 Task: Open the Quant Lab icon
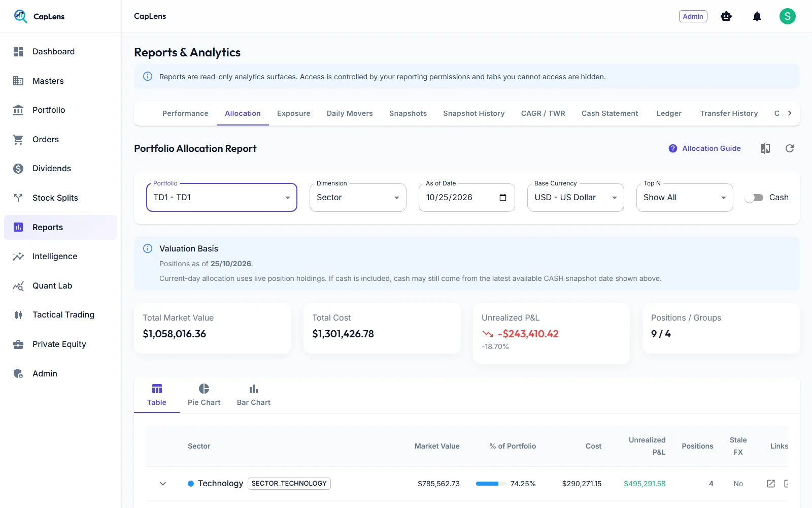point(18,286)
